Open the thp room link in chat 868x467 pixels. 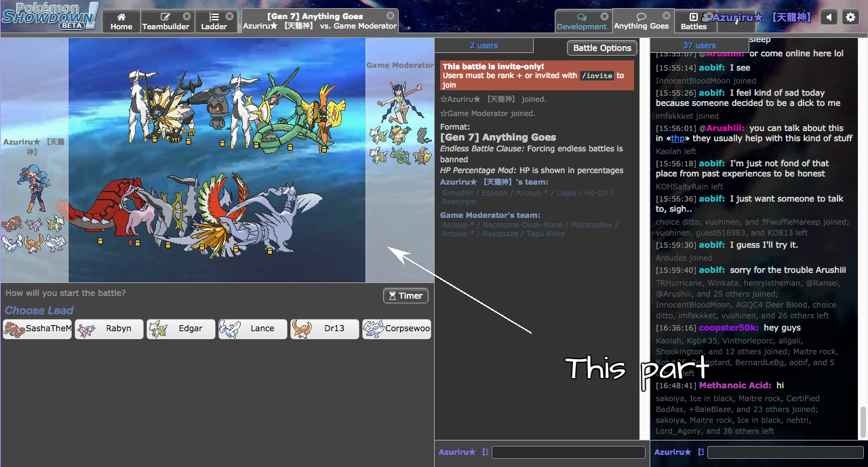(x=677, y=138)
